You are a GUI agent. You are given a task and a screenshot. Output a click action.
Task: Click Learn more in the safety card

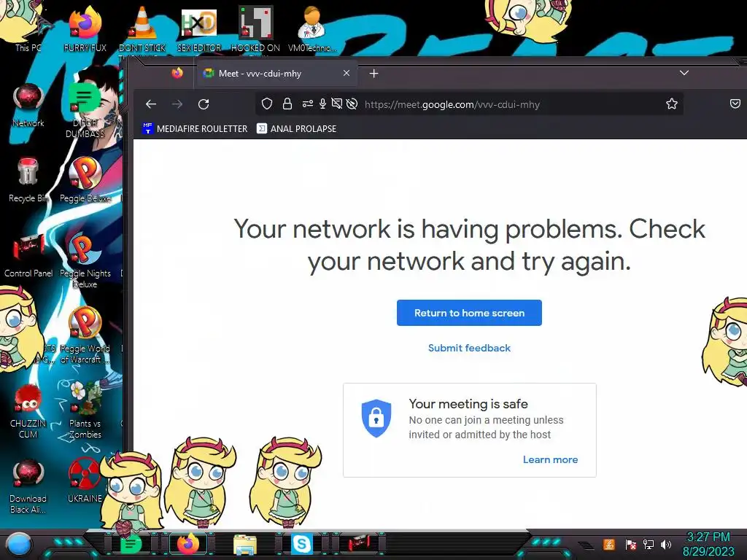pos(550,459)
